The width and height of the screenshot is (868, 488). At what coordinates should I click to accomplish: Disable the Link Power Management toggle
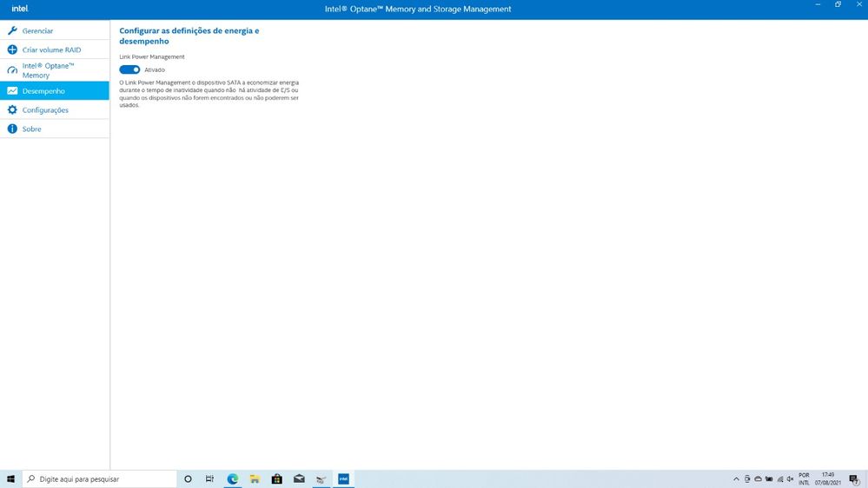click(x=129, y=69)
